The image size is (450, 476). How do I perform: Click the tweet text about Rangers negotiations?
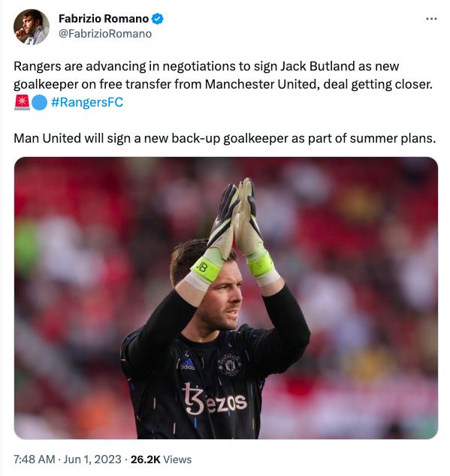click(222, 75)
